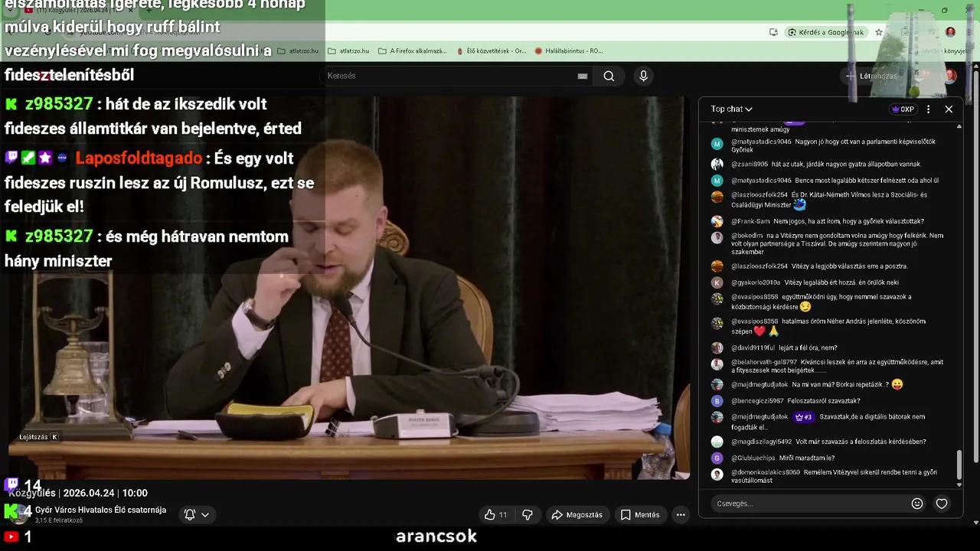Click the @laszlooszfolk254 avatar on Kátai-Németh message
Image resolution: width=980 pixels, height=551 pixels.
tap(717, 197)
